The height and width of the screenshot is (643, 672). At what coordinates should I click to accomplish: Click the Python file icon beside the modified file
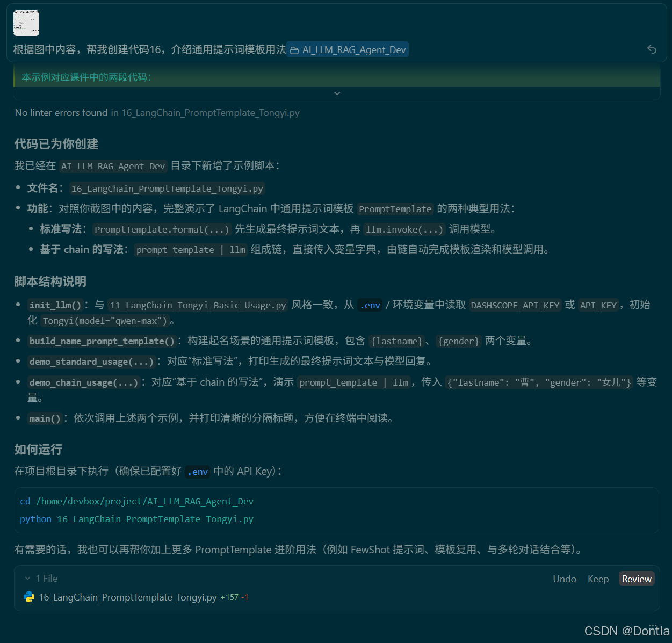(29, 597)
